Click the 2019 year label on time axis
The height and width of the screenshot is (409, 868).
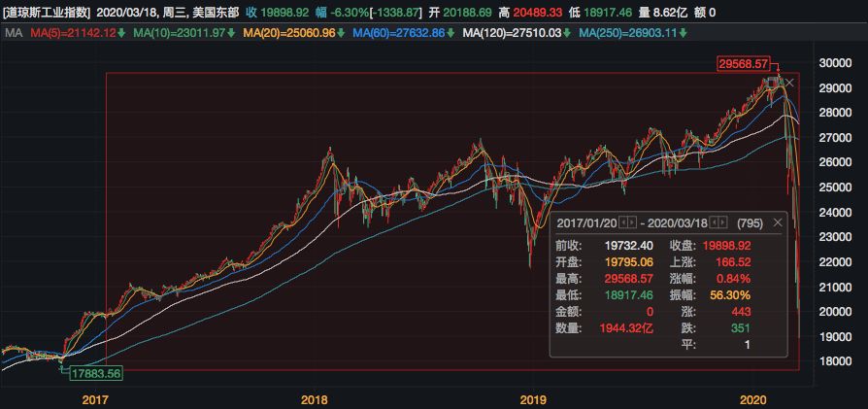pos(532,399)
